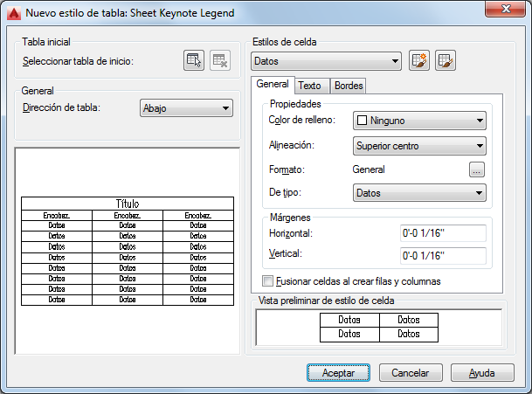Close the Nuevo estilo de tabla dialog

[x=506, y=8]
